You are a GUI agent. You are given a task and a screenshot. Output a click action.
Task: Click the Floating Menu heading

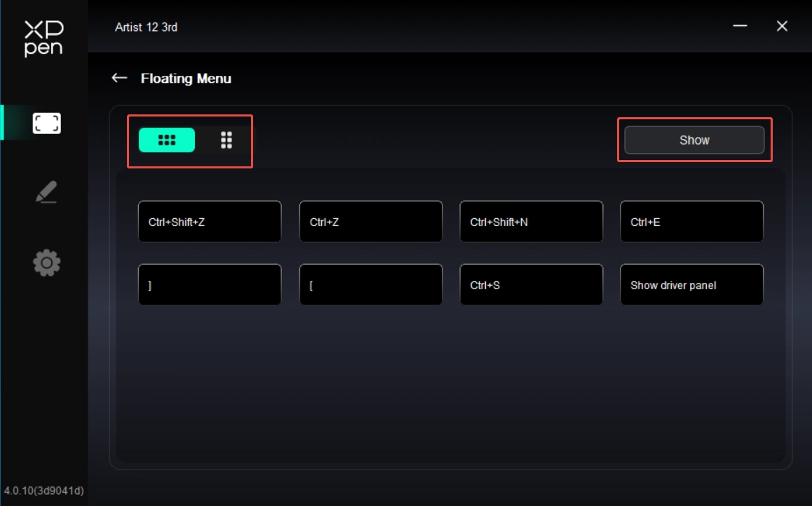tap(186, 79)
